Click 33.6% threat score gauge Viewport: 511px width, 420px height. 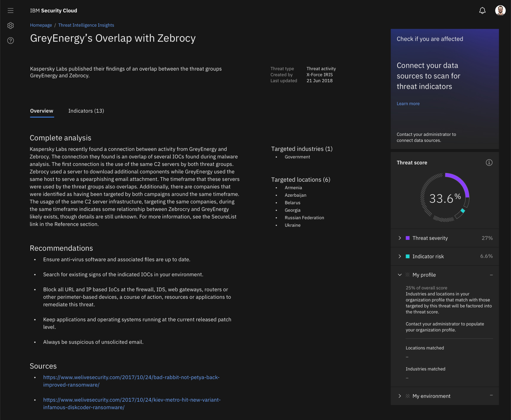pos(445,198)
